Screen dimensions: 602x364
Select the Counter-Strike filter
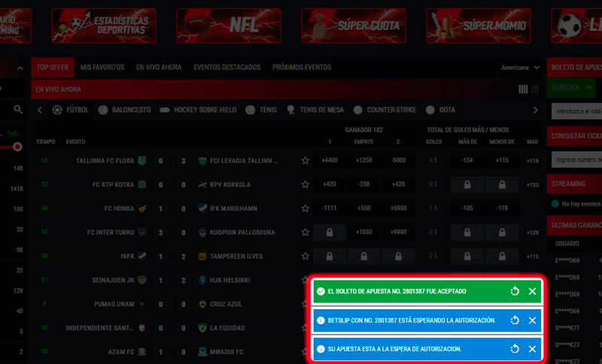point(385,110)
